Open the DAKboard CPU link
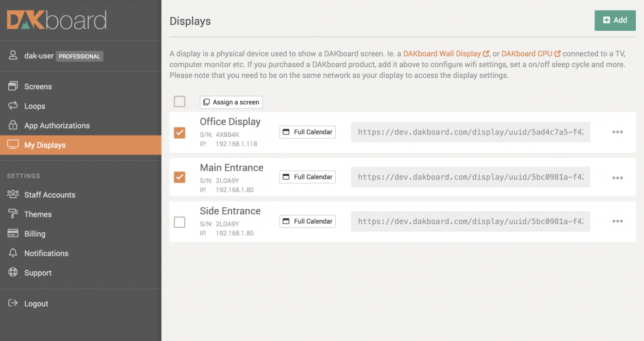Viewport: 644px width, 341px height. pyautogui.click(x=526, y=54)
